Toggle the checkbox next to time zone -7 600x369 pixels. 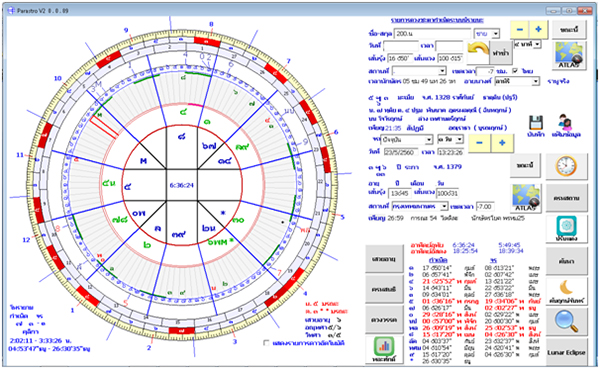click(515, 71)
